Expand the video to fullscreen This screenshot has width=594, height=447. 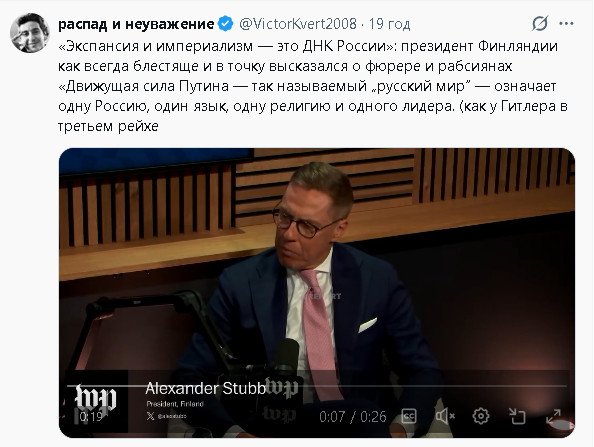(x=553, y=416)
